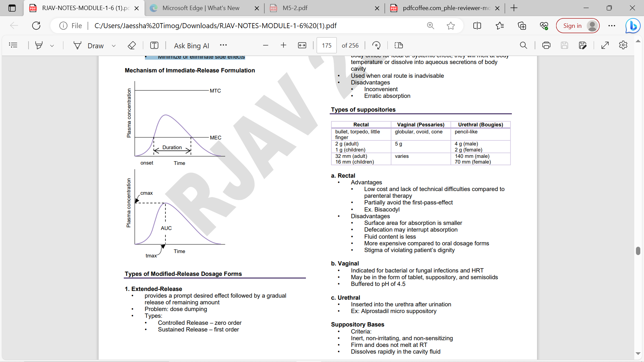
Task: Open more toolbar options ellipsis
Action: point(223,45)
